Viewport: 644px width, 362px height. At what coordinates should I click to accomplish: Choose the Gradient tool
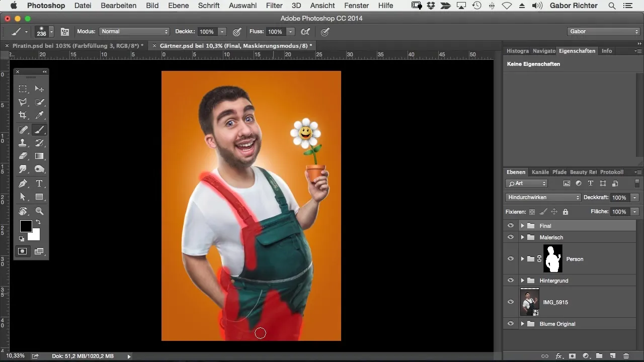click(39, 156)
